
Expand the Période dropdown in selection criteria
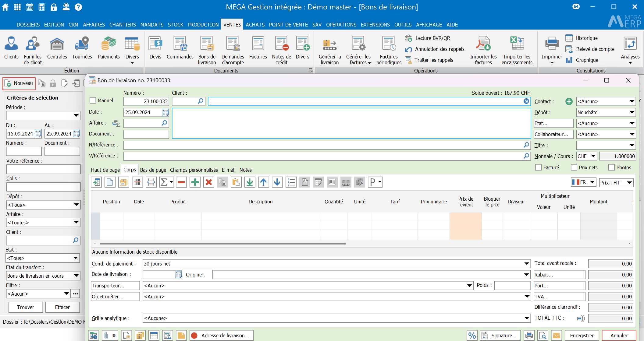point(76,115)
